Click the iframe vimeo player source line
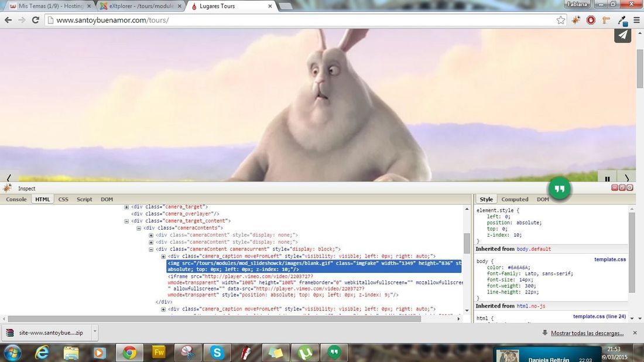This screenshot has height=362, width=644. [x=316, y=286]
